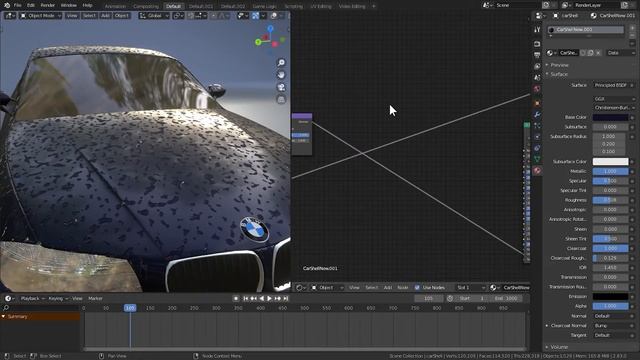
Task: Open the 3D viewport editor type menu
Action: (10, 16)
